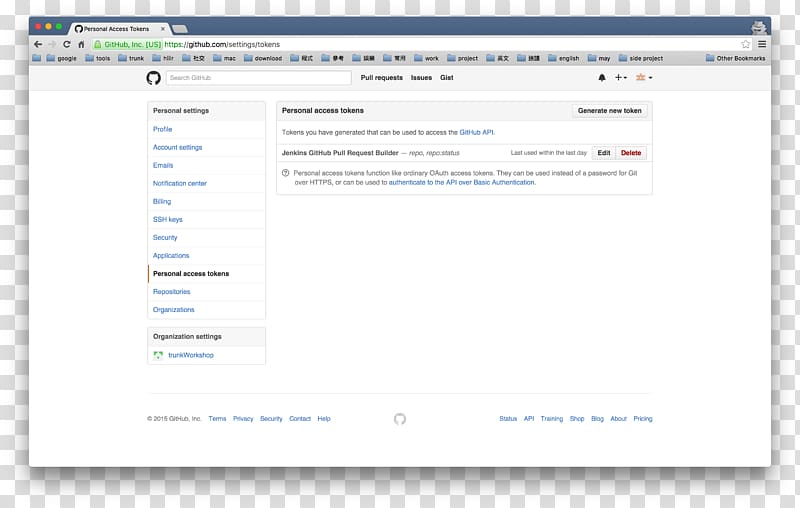Reload the page with refresh icon

(67, 44)
